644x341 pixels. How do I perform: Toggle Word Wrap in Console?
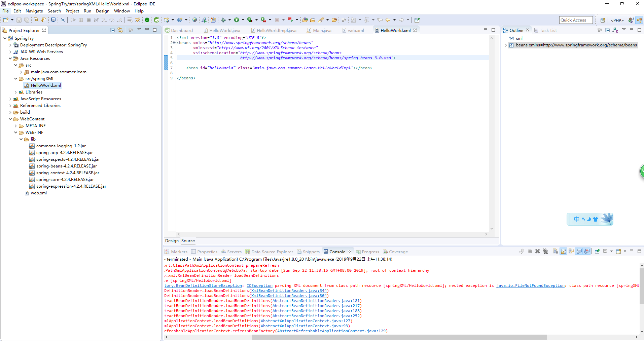pos(571,252)
